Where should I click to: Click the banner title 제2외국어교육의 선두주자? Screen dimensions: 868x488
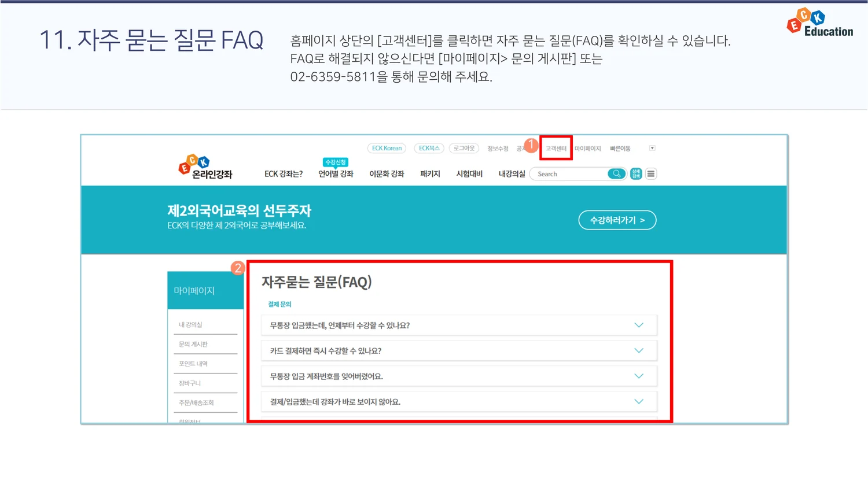[x=239, y=210]
